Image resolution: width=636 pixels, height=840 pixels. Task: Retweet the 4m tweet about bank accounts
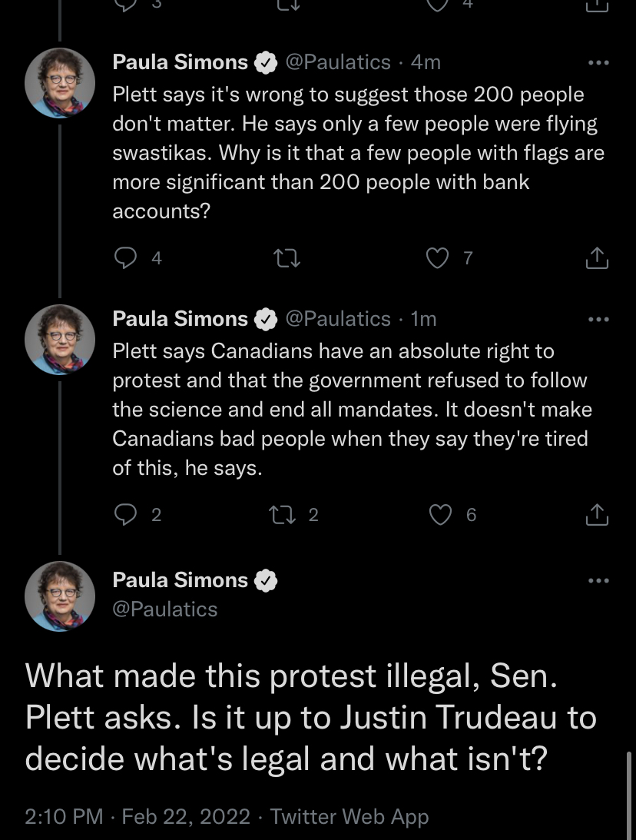point(287,258)
